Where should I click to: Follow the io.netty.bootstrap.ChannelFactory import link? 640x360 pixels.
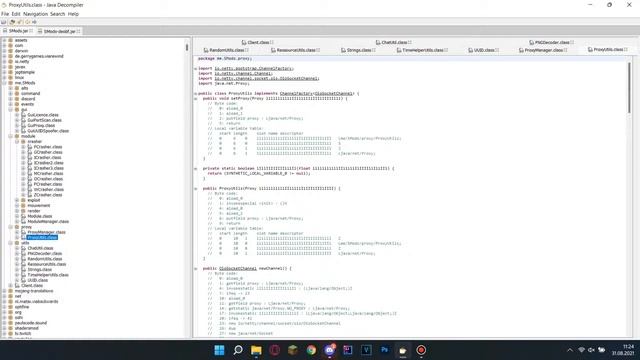pos(253,69)
